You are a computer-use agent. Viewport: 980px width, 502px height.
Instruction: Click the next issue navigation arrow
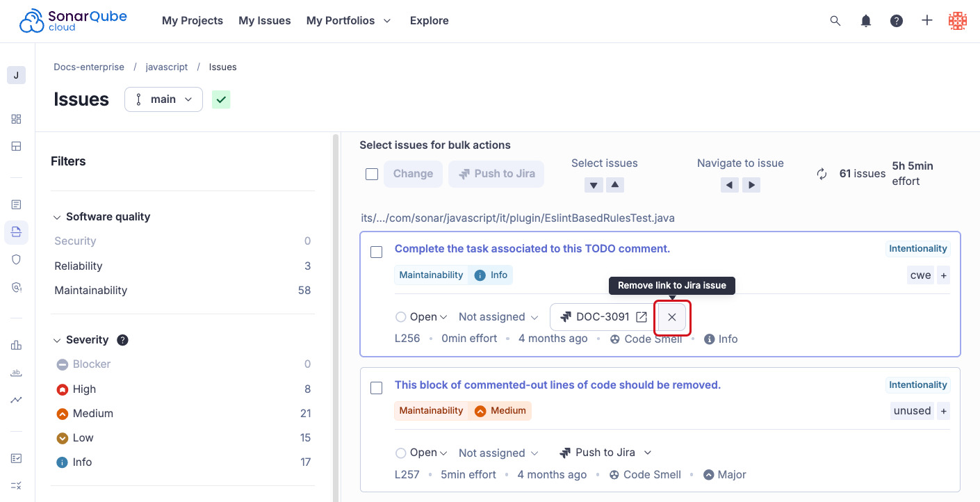click(751, 184)
